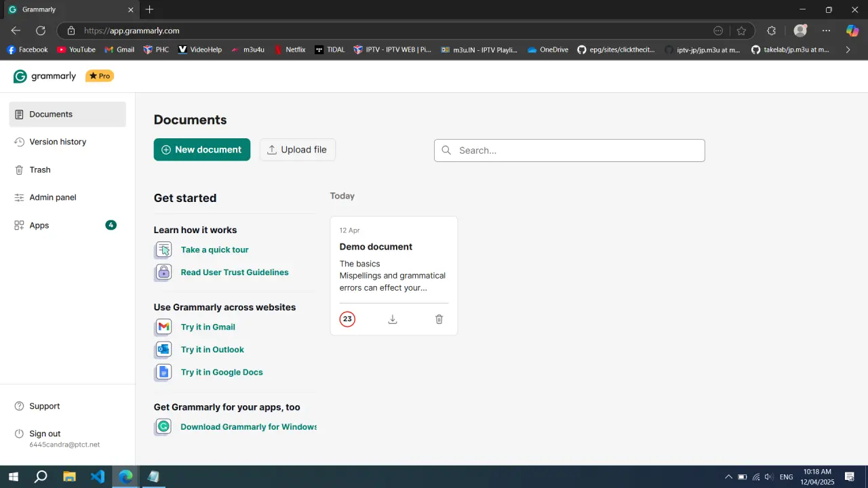The width and height of the screenshot is (868, 488).
Task: Click the site info lock icon
Action: (x=71, y=30)
